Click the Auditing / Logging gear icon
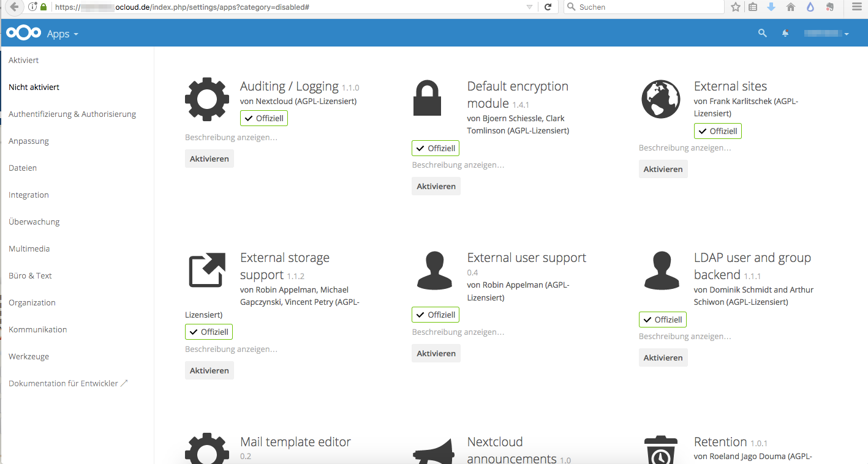868x464 pixels. tap(207, 99)
